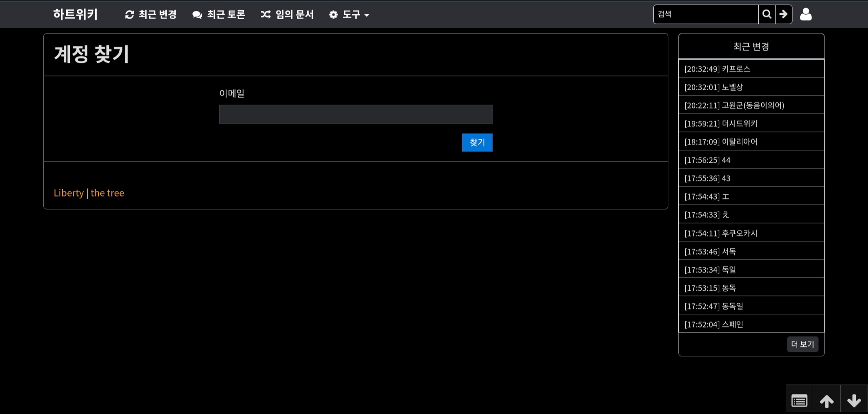This screenshot has width=868, height=414.
Task: Click the go to top arrow
Action: click(x=827, y=401)
